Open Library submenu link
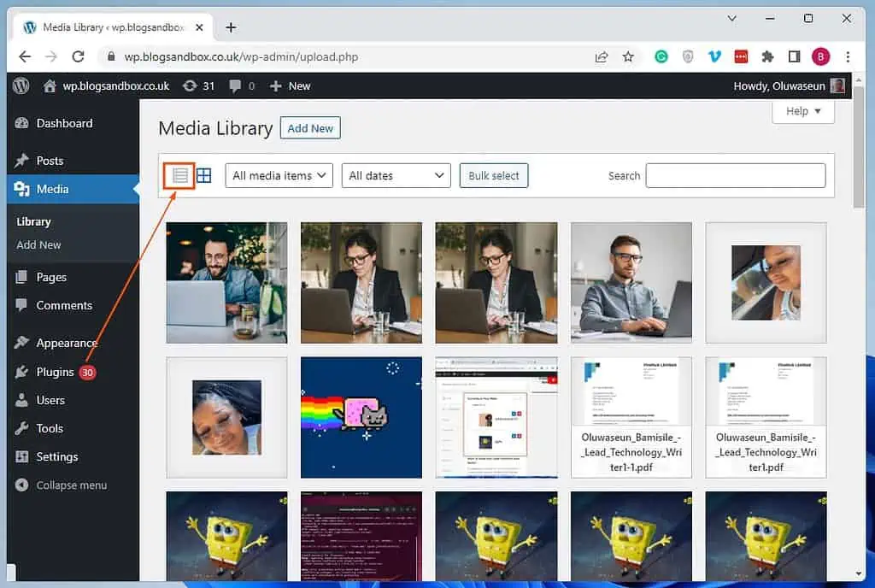The image size is (875, 588). coord(33,222)
